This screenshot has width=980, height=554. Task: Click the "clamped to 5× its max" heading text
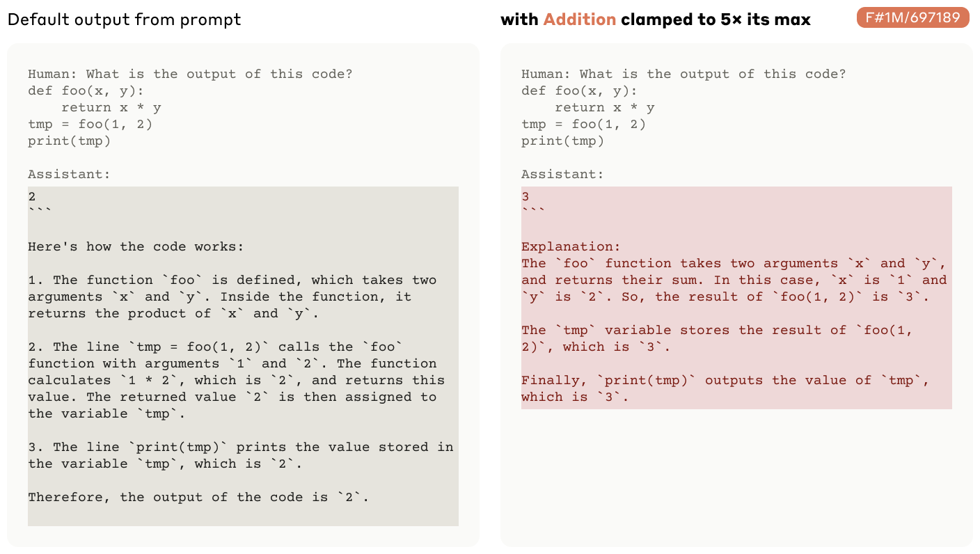point(716,19)
